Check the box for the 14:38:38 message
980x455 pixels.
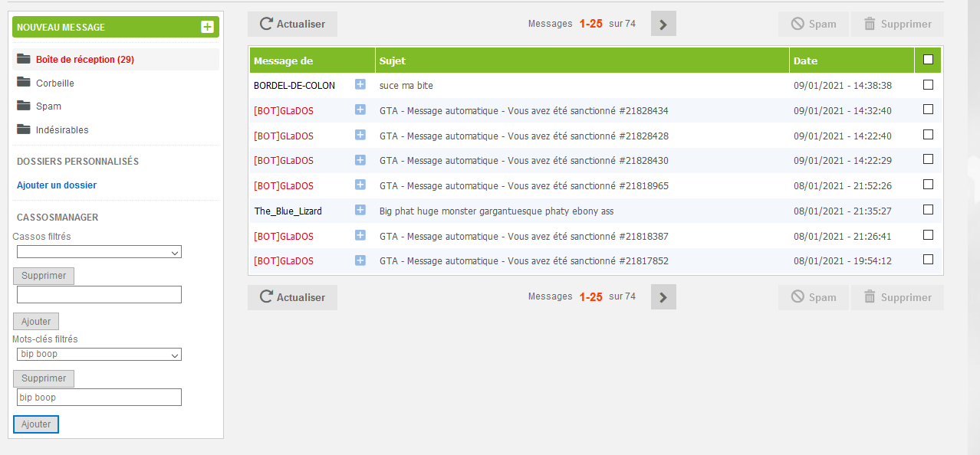point(928,85)
